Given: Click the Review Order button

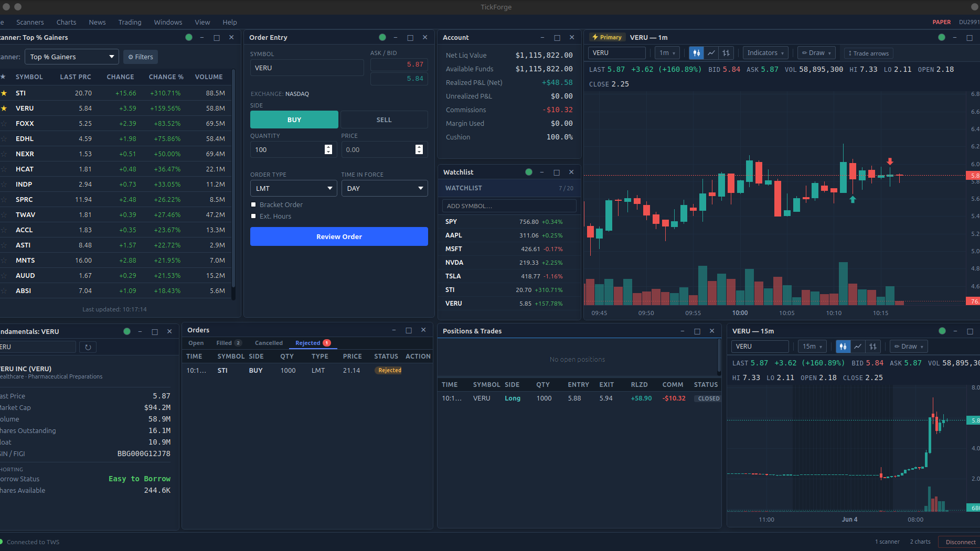Looking at the screenshot, I should tap(339, 236).
